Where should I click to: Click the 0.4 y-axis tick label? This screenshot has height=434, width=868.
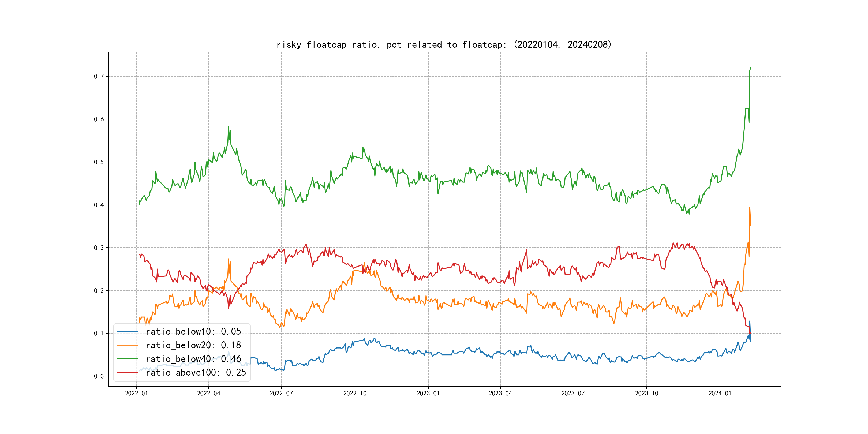click(99, 205)
